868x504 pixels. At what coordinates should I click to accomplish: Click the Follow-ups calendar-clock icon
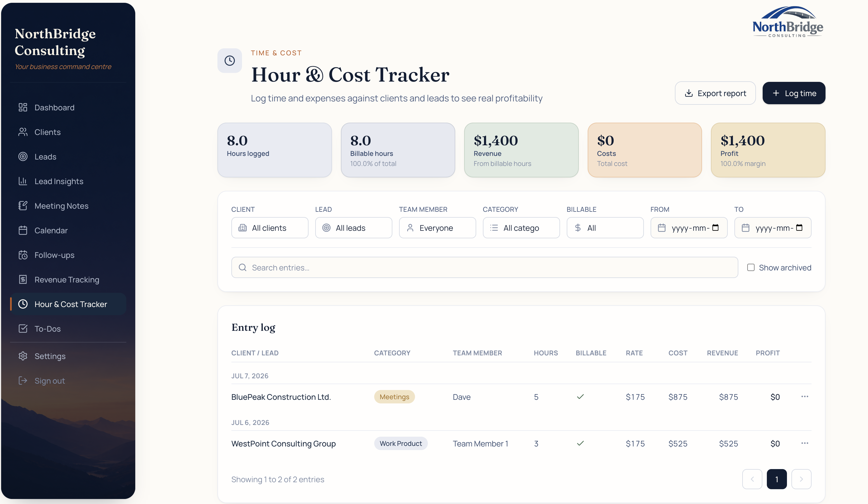[23, 255]
